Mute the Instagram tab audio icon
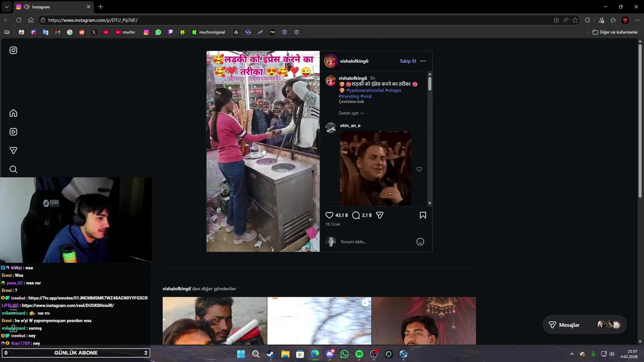This screenshot has width=644, height=362. pos(27,7)
